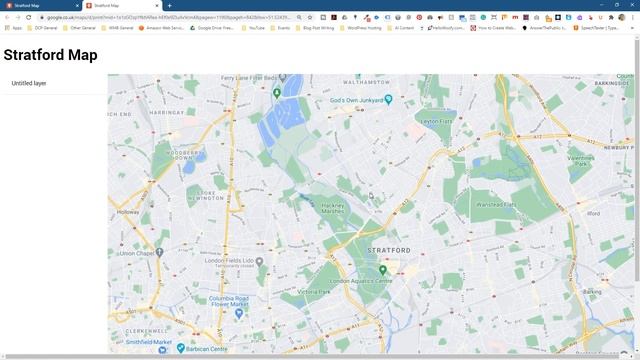Click the site lock icon in address bar
Screen dimensions: 640x360
(x=42, y=18)
